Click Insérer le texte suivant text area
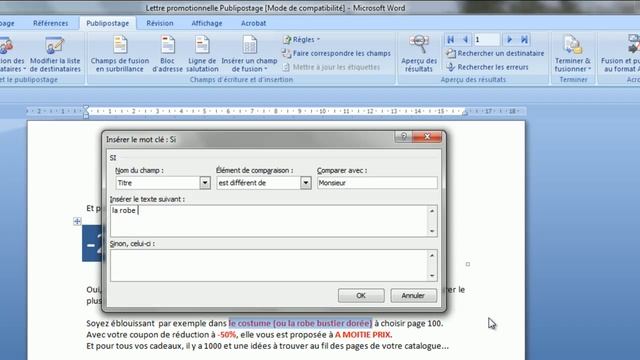 (x=269, y=221)
